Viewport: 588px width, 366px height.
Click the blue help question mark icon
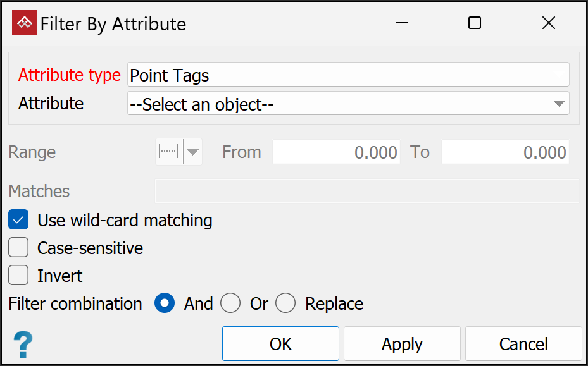pyautogui.click(x=23, y=345)
